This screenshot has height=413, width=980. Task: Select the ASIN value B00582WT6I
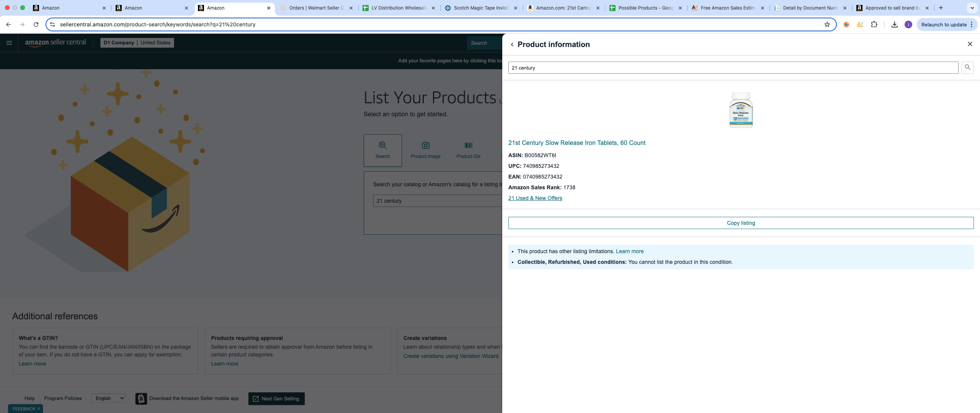pyautogui.click(x=540, y=155)
